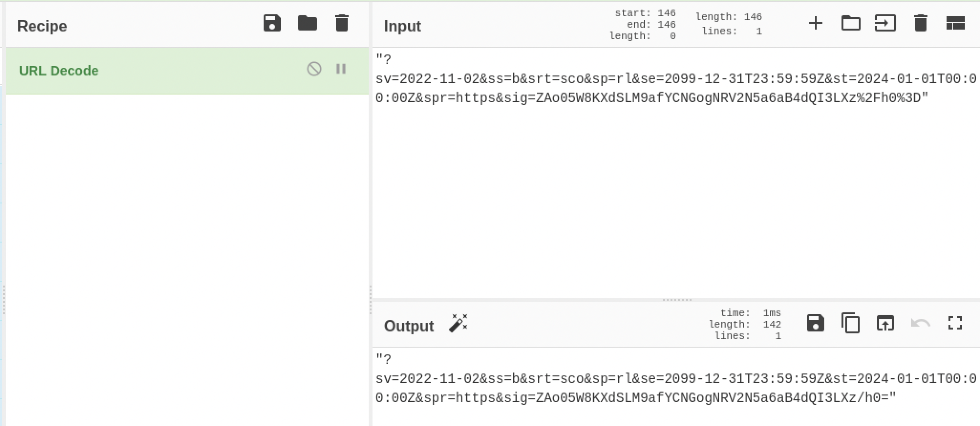Set breakpoint on URL Decode operation
The width and height of the screenshot is (980, 426).
click(341, 69)
